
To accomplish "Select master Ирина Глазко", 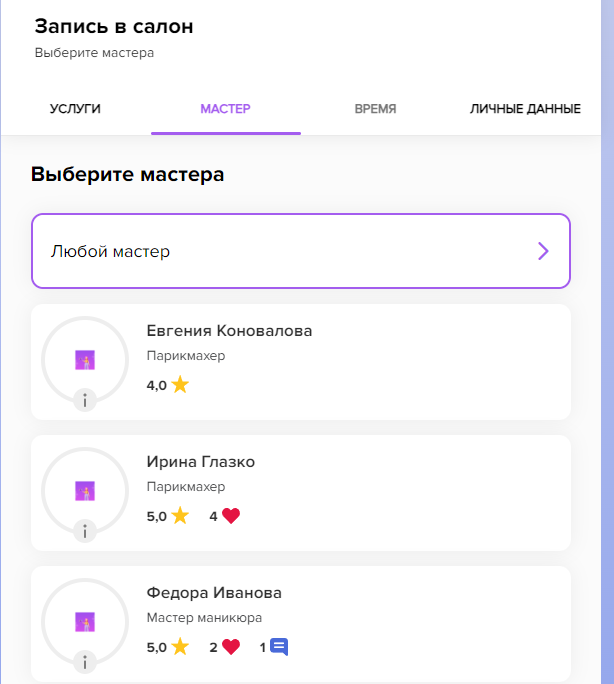I will click(201, 462).
